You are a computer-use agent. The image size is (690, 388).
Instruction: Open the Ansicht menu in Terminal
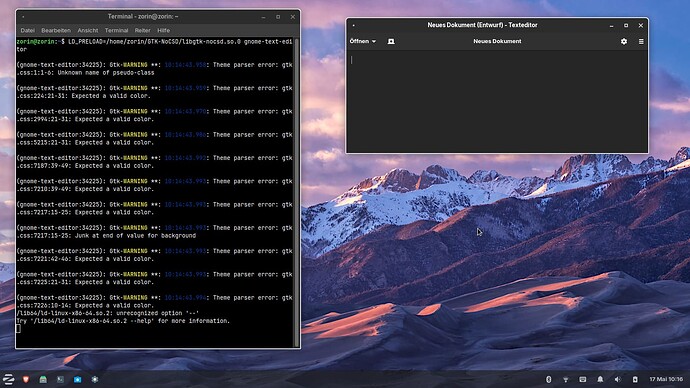[88, 30]
